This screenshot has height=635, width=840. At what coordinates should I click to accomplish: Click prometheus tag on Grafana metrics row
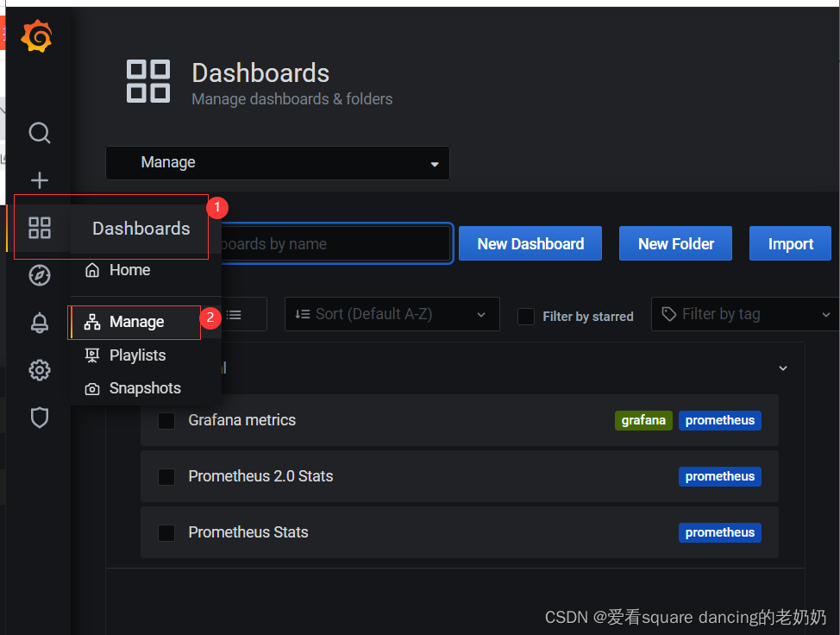pyautogui.click(x=720, y=420)
